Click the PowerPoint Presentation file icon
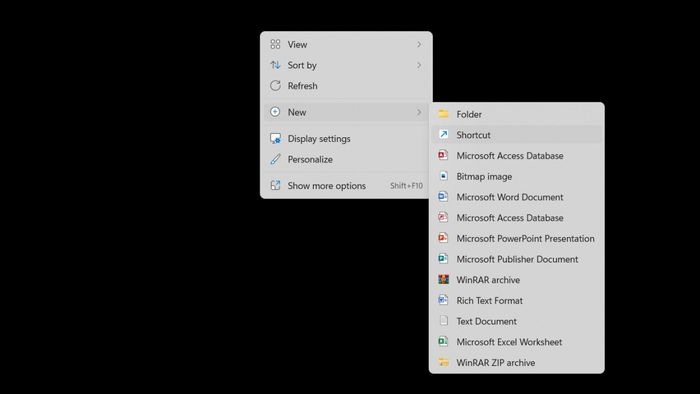Screen dimensions: 700x394 [443, 238]
